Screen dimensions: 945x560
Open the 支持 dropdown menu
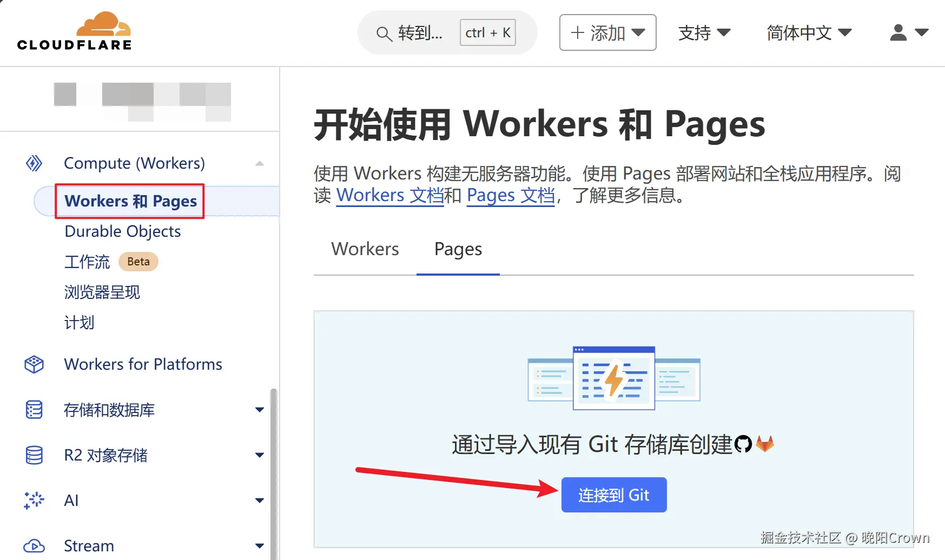click(704, 33)
